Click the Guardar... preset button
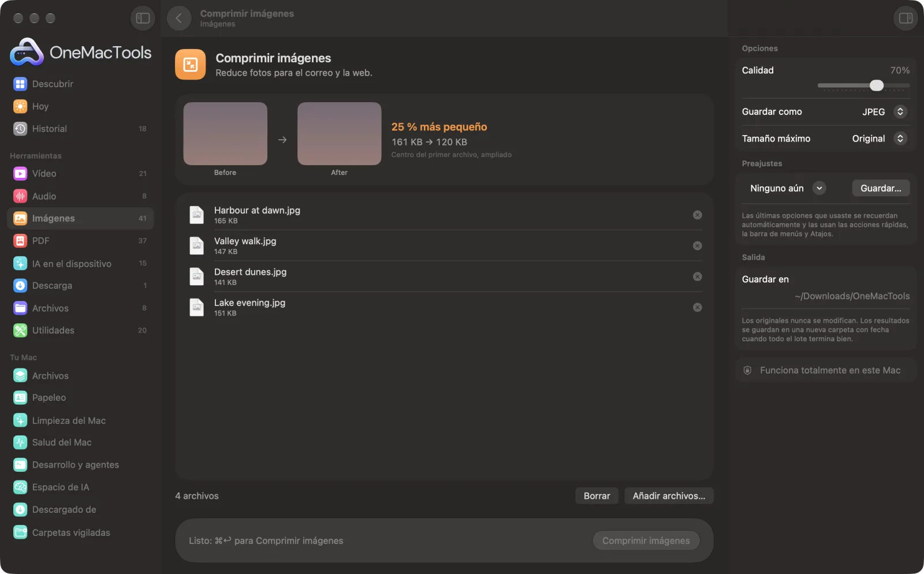Image resolution: width=924 pixels, height=574 pixels. coord(881,188)
